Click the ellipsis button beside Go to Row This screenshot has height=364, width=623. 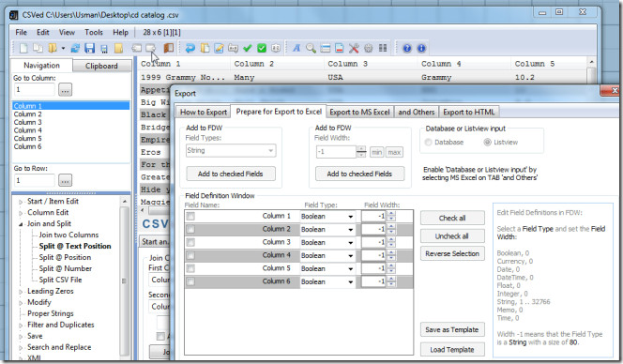tap(65, 180)
